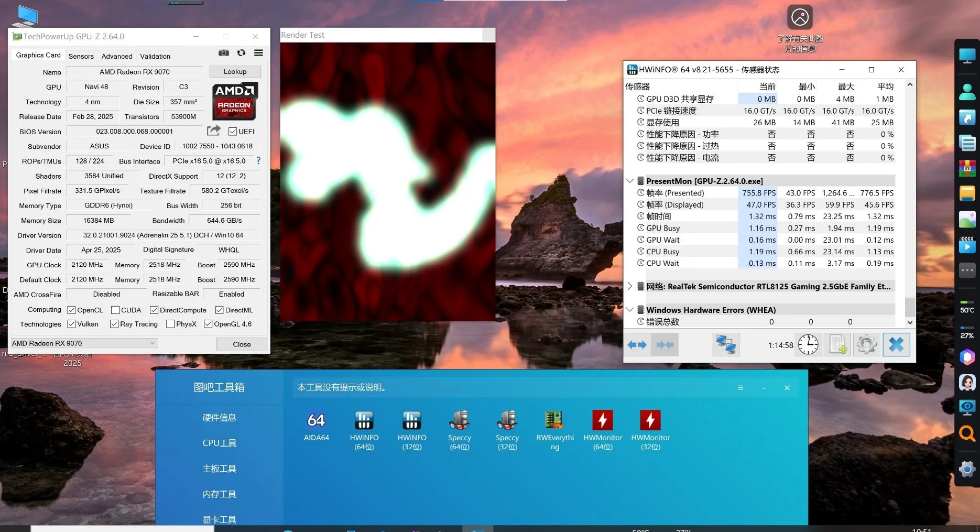Collapse the PresentMon sensor group
The height and width of the screenshot is (532, 980).
coord(630,181)
